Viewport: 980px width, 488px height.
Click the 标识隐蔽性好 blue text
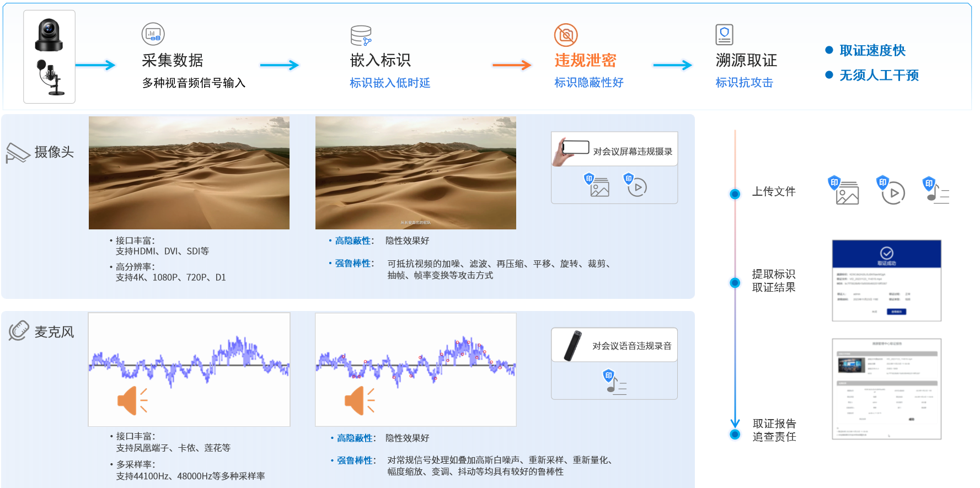click(589, 82)
